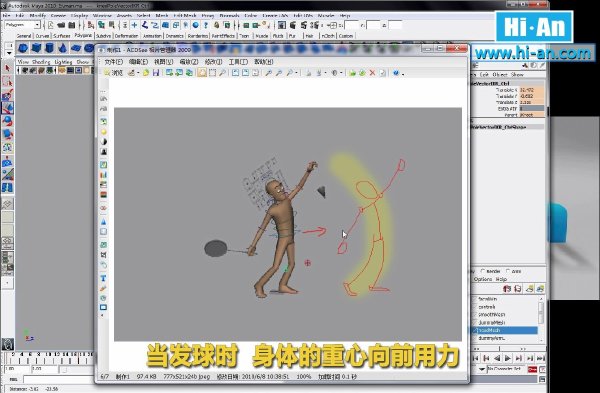Click the blue help icon in ACDSee toolbar

396,73
